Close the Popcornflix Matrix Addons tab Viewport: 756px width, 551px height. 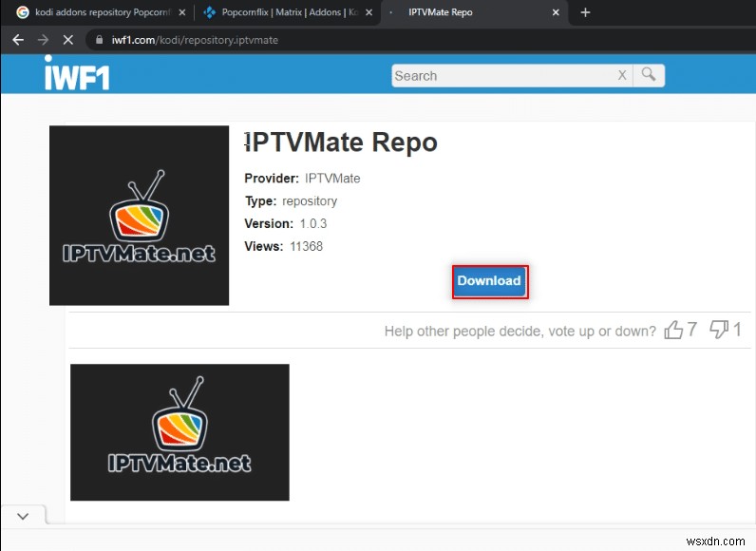[369, 12]
